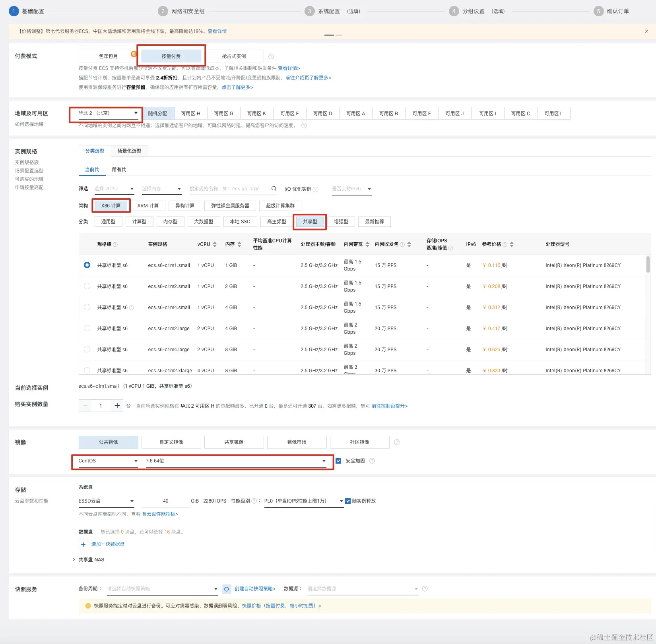Screen dimensions: 656x644
Task: Click help icon next to I/O 优化实例
Action: [x=316, y=189]
